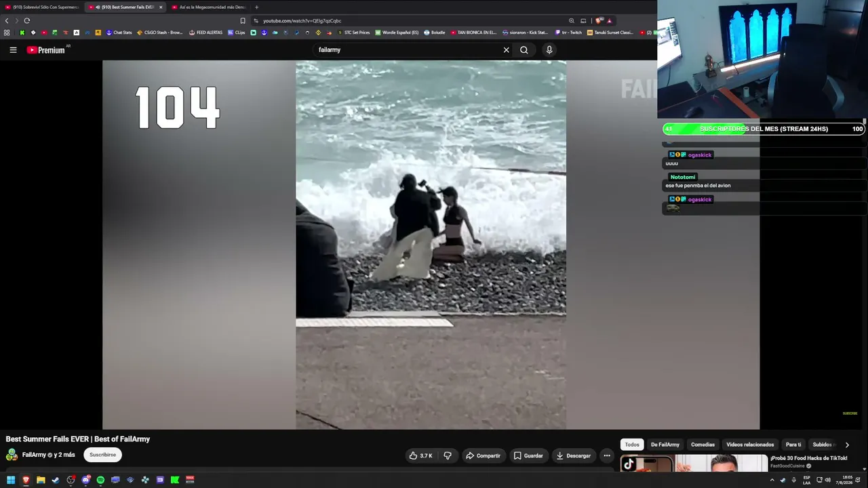The width and height of the screenshot is (868, 488).
Task: Select the Comedias filter chip
Action: (x=703, y=445)
